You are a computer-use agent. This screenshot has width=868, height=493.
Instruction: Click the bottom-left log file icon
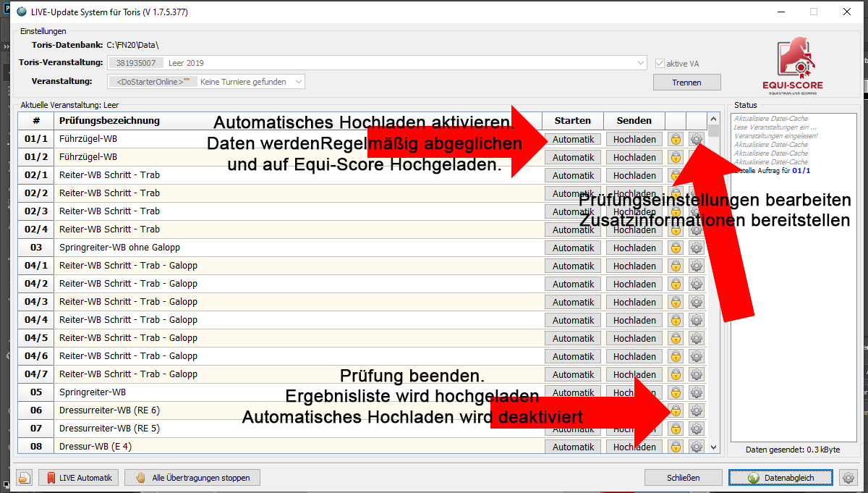click(x=25, y=478)
